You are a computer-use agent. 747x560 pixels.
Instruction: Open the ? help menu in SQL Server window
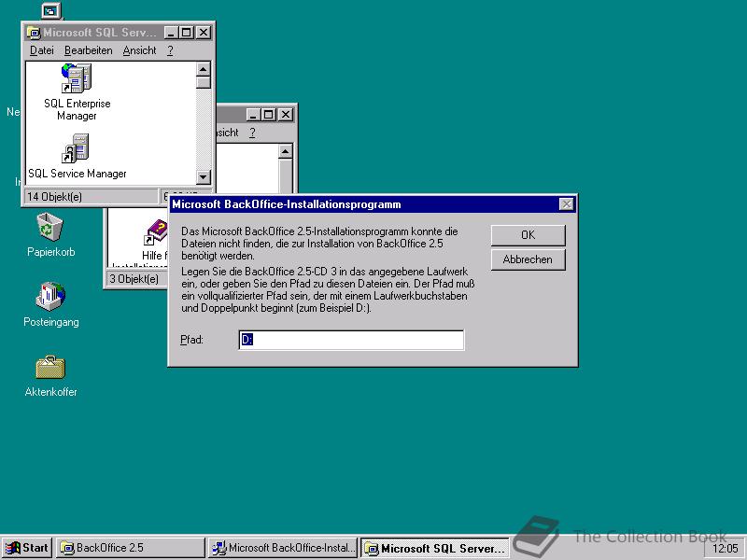(170, 50)
